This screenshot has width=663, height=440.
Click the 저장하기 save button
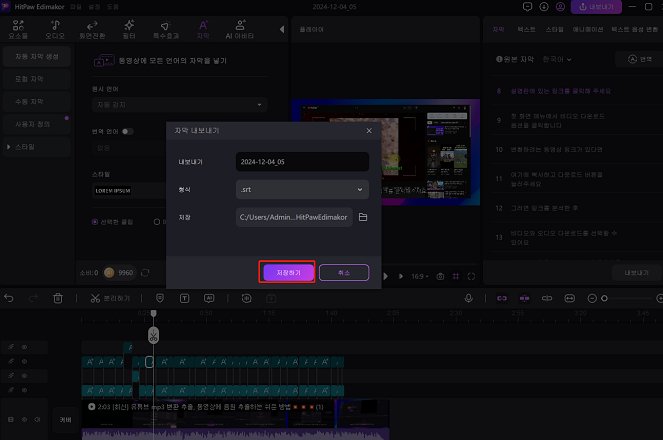click(x=288, y=272)
